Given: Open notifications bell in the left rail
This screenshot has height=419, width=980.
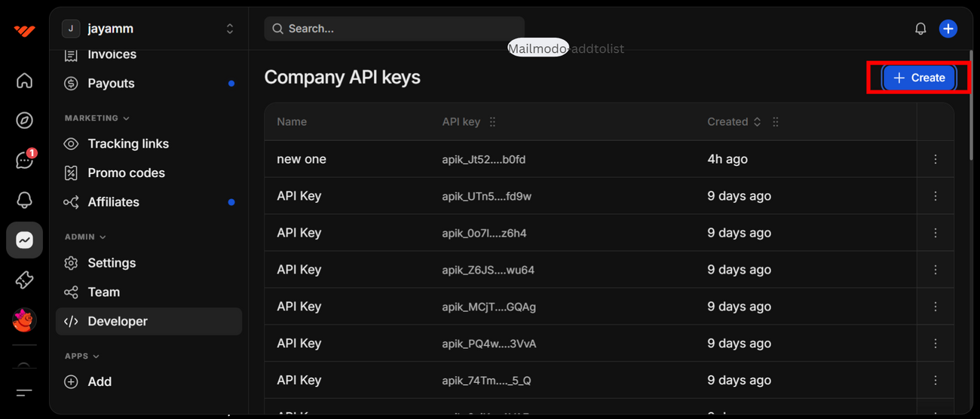Looking at the screenshot, I should pyautogui.click(x=24, y=200).
